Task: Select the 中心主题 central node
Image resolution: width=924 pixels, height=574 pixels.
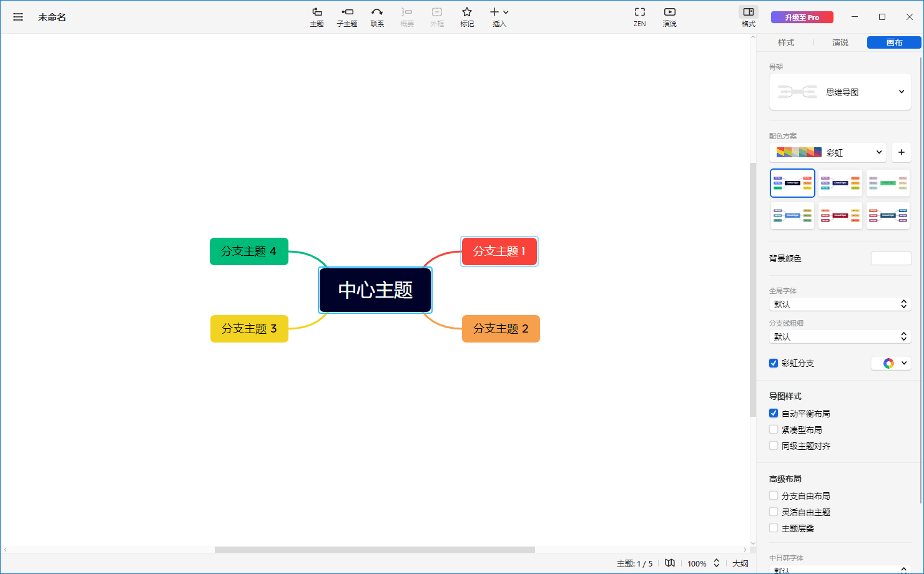Action: coord(375,290)
